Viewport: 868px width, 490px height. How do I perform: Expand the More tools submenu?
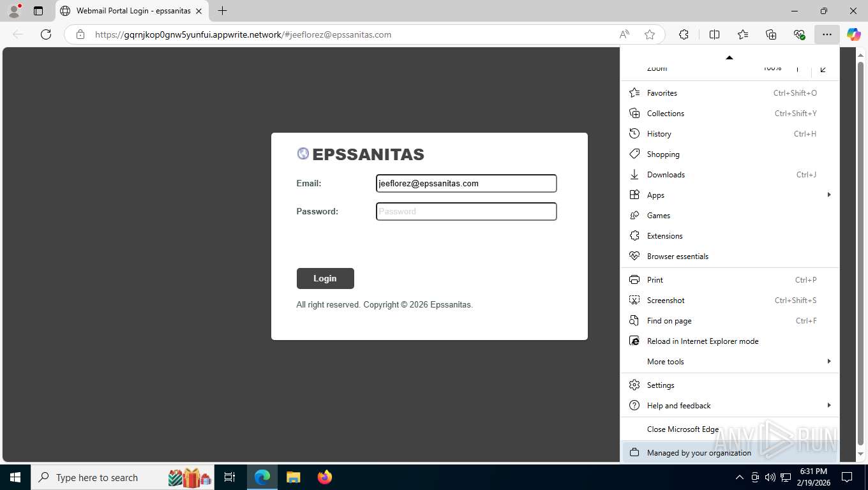click(x=730, y=362)
